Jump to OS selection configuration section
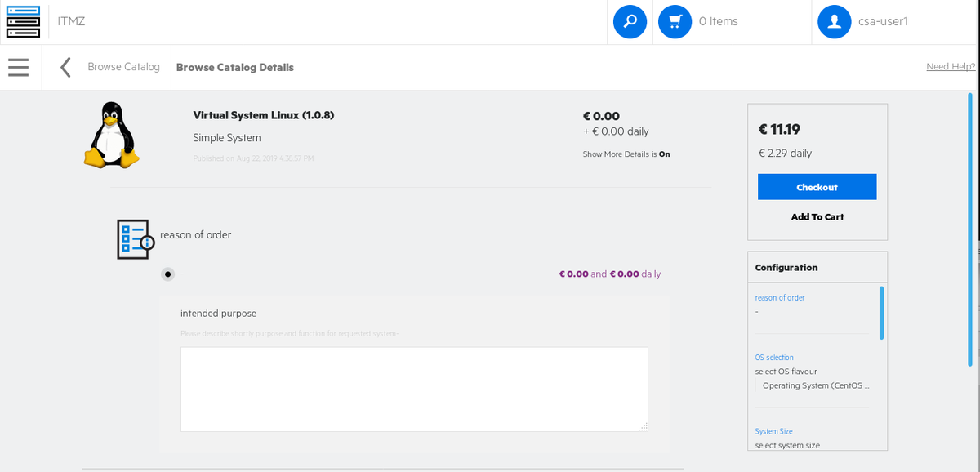The image size is (980, 472). tap(774, 358)
